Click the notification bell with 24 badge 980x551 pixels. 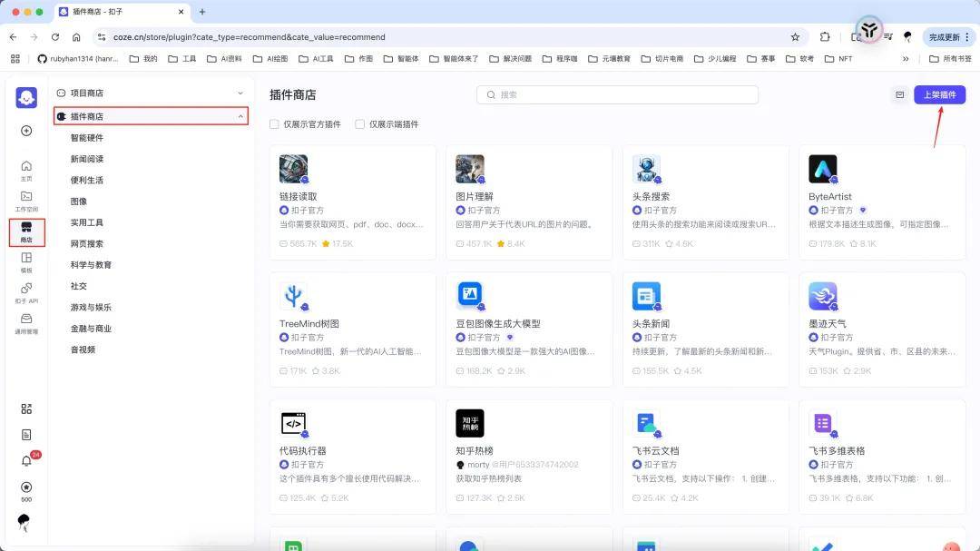[26, 460]
